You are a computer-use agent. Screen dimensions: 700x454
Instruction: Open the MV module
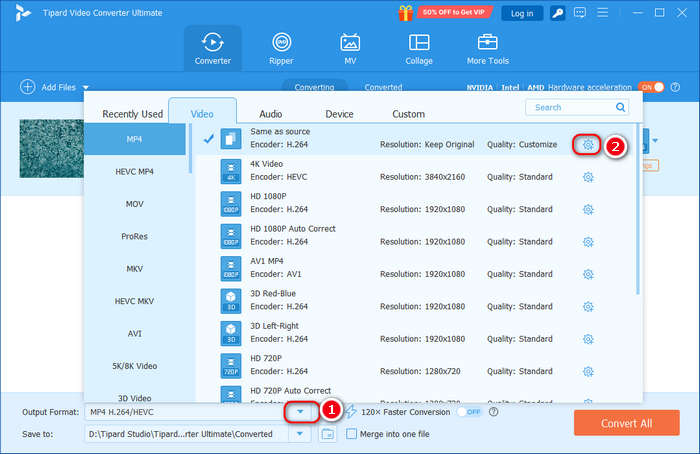tap(350, 48)
